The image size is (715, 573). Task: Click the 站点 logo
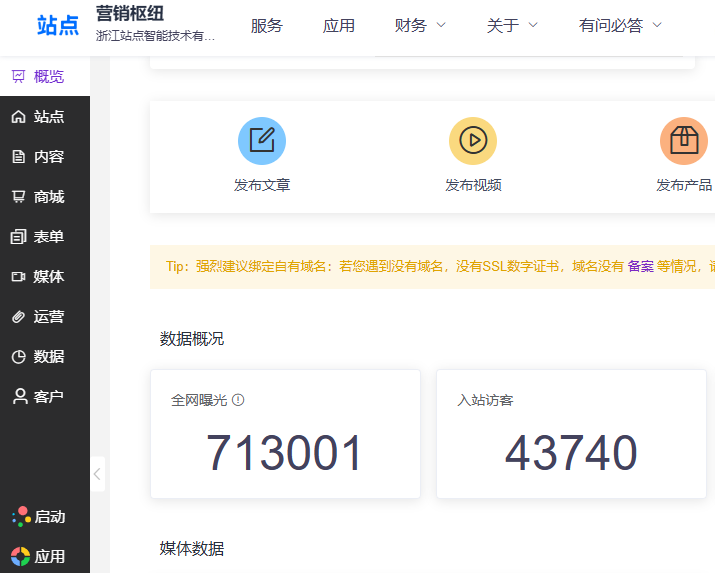point(58,26)
